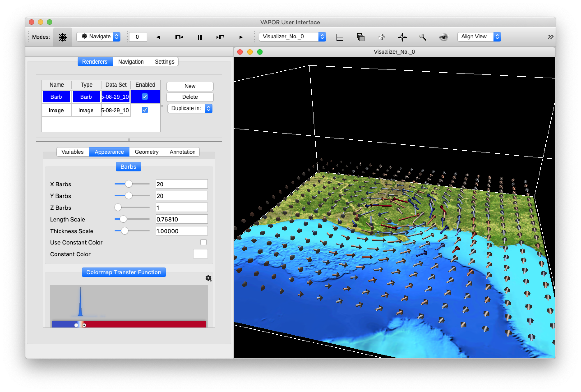Viewport: 581px width, 392px height.
Task: Disable the Barb renderer checkbox
Action: [145, 97]
